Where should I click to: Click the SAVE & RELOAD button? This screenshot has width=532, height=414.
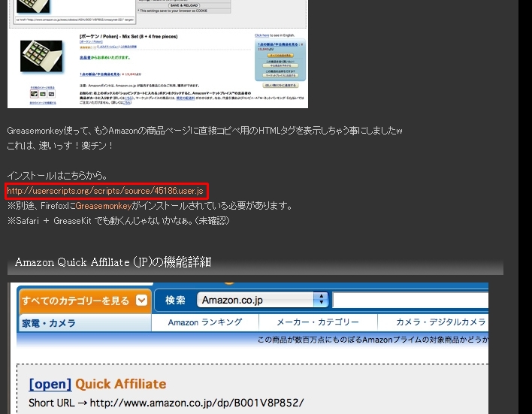(x=184, y=5)
